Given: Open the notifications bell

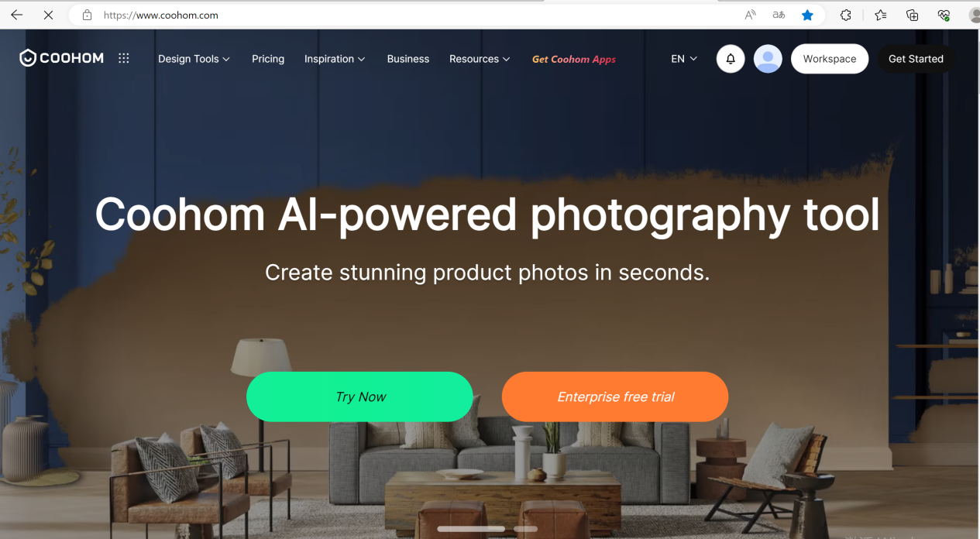Looking at the screenshot, I should click(731, 59).
